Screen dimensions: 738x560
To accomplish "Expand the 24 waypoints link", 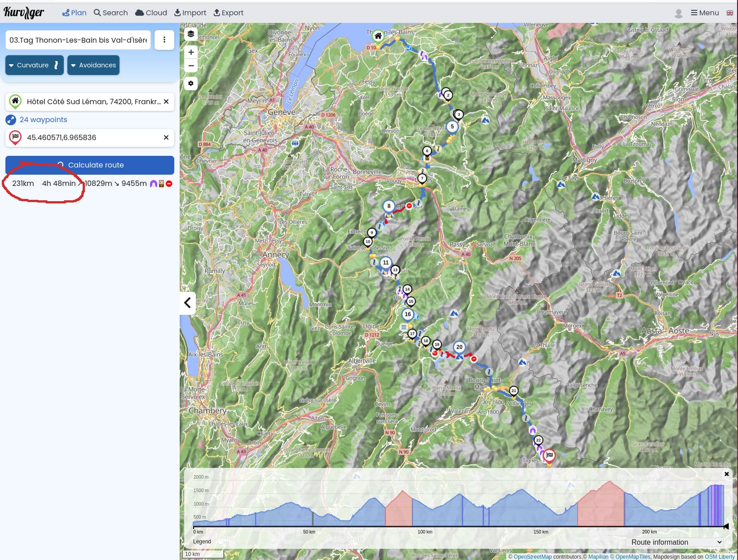I will coord(43,119).
